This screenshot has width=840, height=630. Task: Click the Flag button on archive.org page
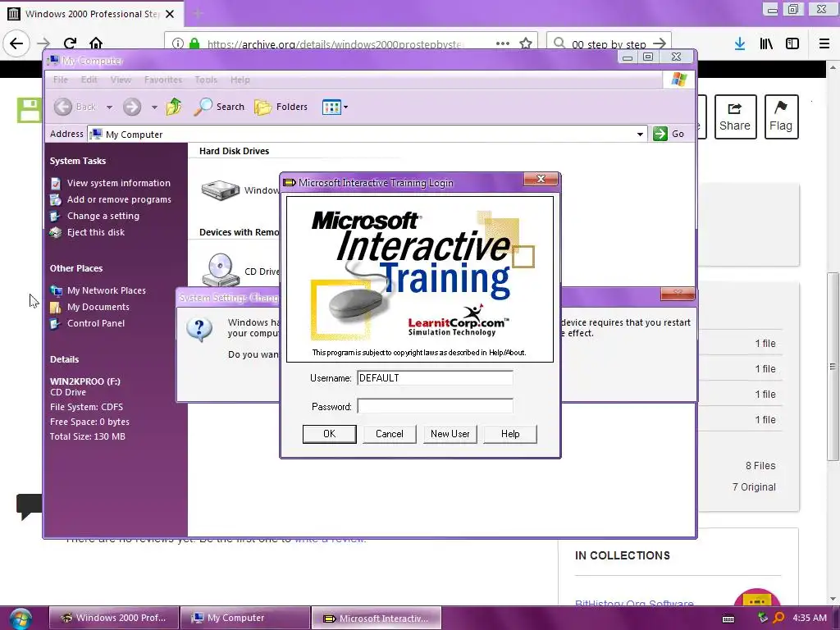pyautogui.click(x=781, y=116)
